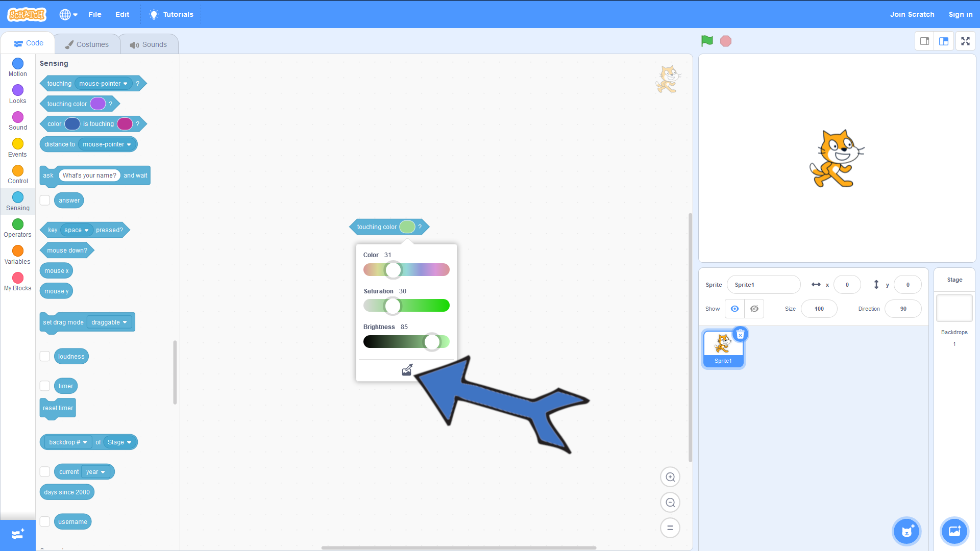This screenshot has width=980, height=551.
Task: Delete Sprite1 using the trash icon
Action: pos(740,335)
